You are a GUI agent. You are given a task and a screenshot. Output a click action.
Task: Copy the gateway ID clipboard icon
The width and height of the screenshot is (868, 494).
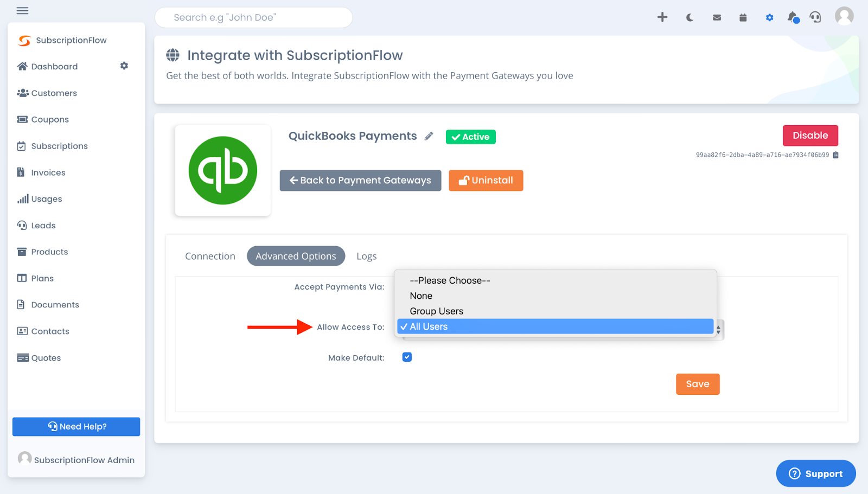835,155
